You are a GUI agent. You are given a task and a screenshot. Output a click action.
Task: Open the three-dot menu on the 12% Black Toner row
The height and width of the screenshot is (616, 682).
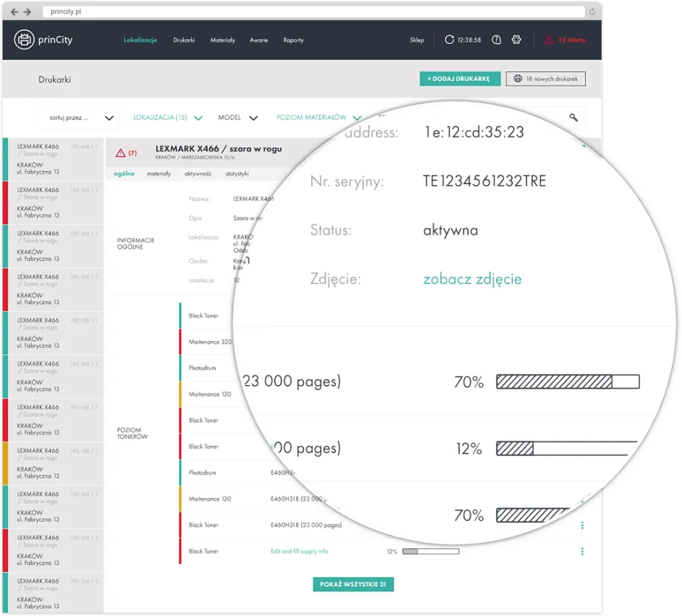[x=582, y=551]
